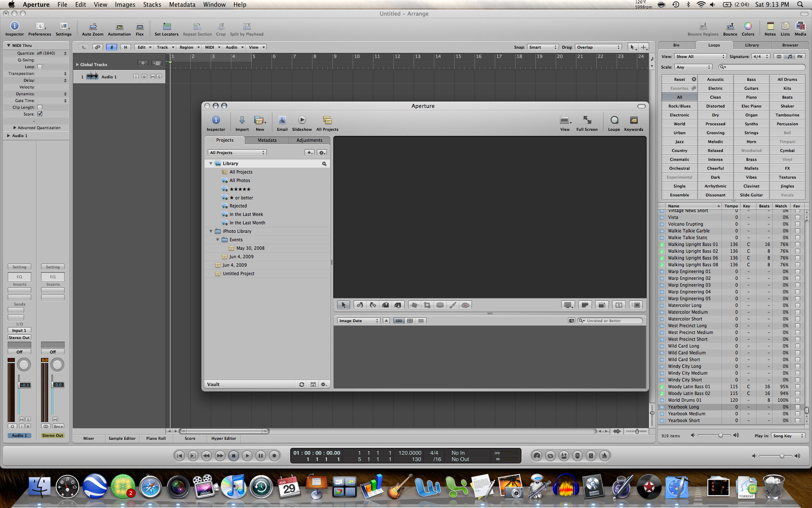Reset the loop browser filters

point(680,80)
